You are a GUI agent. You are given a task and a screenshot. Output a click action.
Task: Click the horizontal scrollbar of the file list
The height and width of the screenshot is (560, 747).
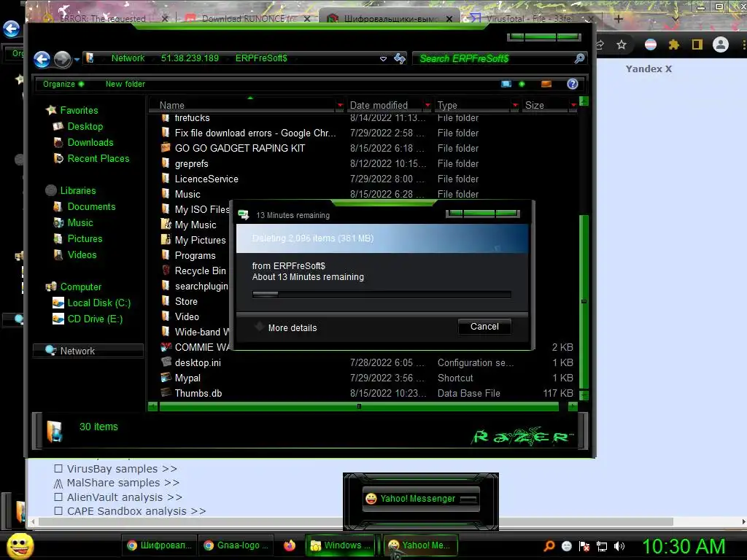(x=359, y=407)
